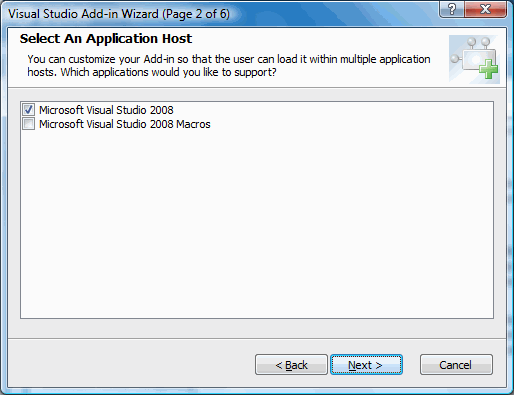Screen dimensions: 514x395
Task: Select the Microsoft Visual Studio 2008 list label
Action: point(106,110)
